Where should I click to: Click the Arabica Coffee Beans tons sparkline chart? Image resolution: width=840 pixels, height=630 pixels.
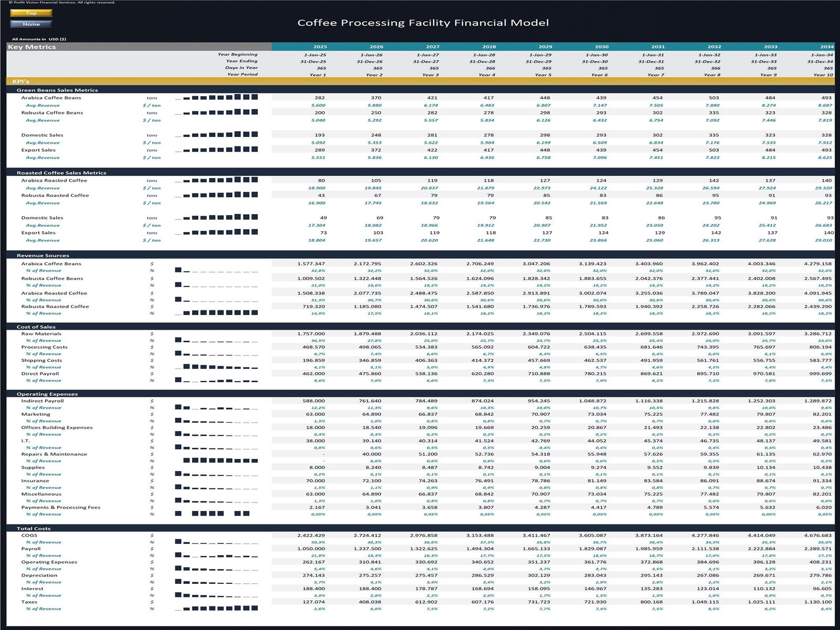(218, 98)
